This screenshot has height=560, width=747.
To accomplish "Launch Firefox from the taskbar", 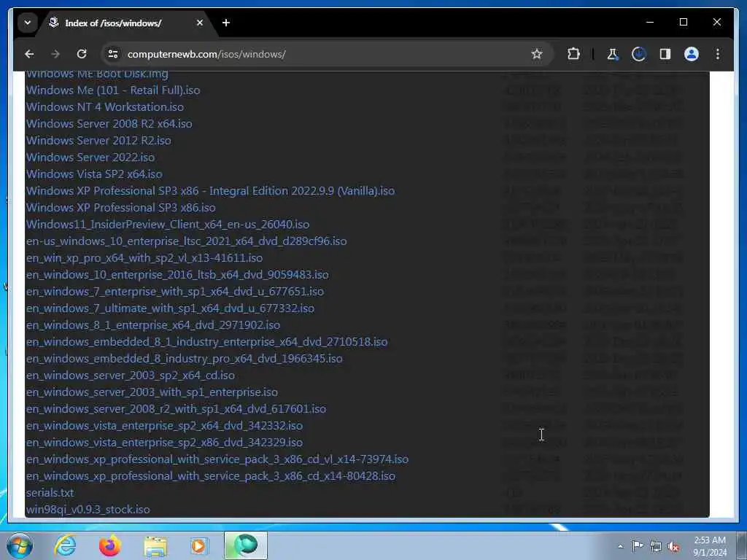I will point(110,545).
